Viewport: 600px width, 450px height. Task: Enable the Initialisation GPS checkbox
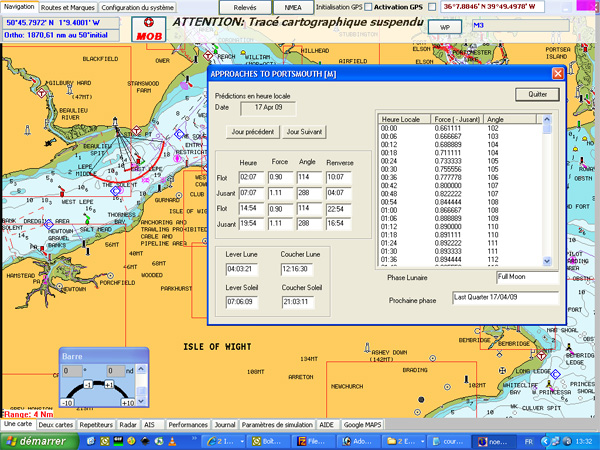coord(368,7)
